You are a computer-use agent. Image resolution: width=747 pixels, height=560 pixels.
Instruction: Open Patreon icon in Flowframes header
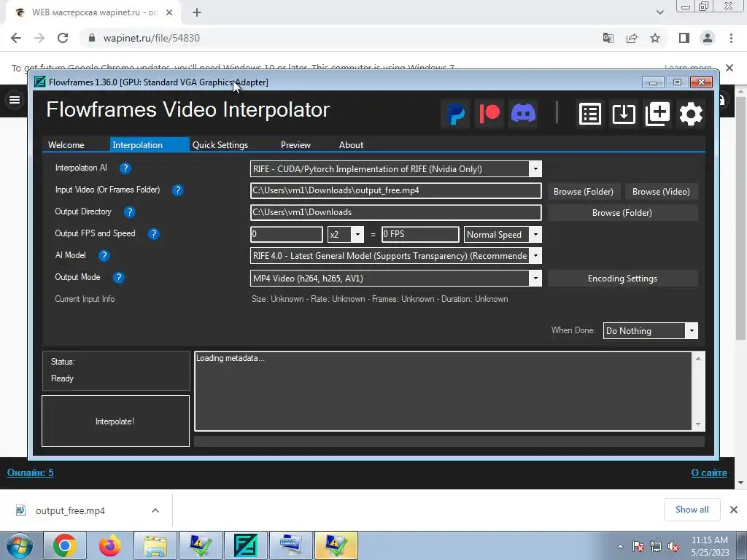(x=489, y=114)
